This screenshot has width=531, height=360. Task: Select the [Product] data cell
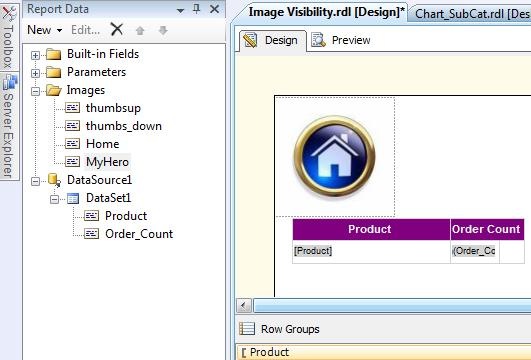(371, 251)
